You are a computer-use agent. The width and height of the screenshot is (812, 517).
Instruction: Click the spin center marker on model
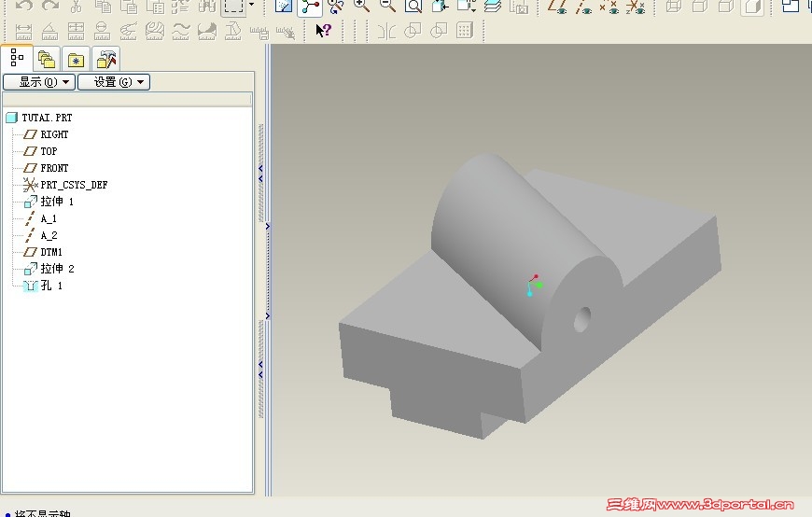(x=535, y=286)
